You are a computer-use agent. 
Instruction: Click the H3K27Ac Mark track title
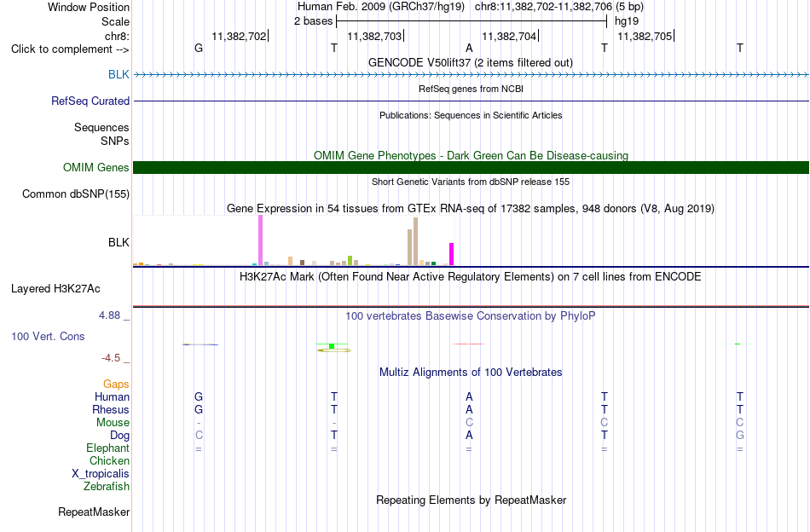point(470,276)
